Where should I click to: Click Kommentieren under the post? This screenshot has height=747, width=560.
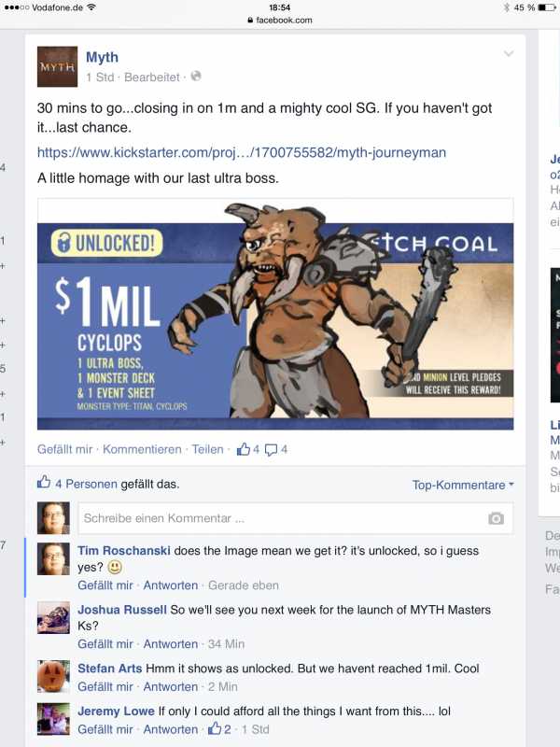[x=142, y=449]
